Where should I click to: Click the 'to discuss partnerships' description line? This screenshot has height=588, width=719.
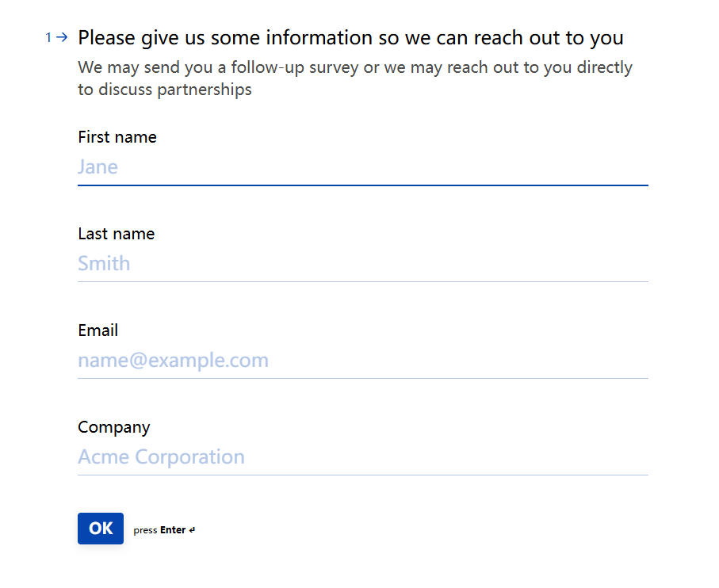click(x=165, y=90)
